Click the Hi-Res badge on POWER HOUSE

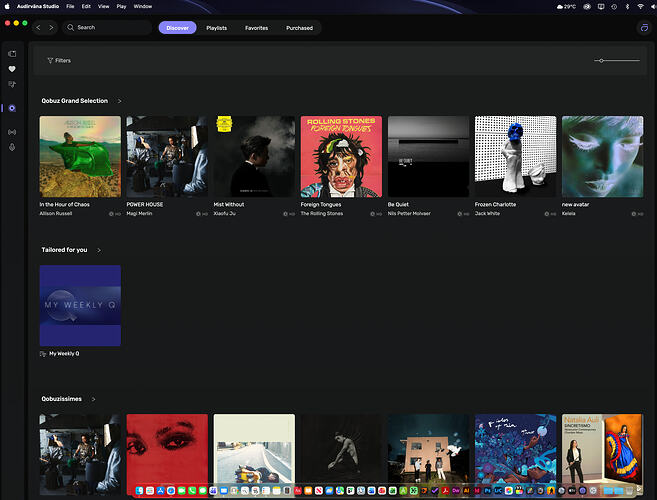point(202,214)
